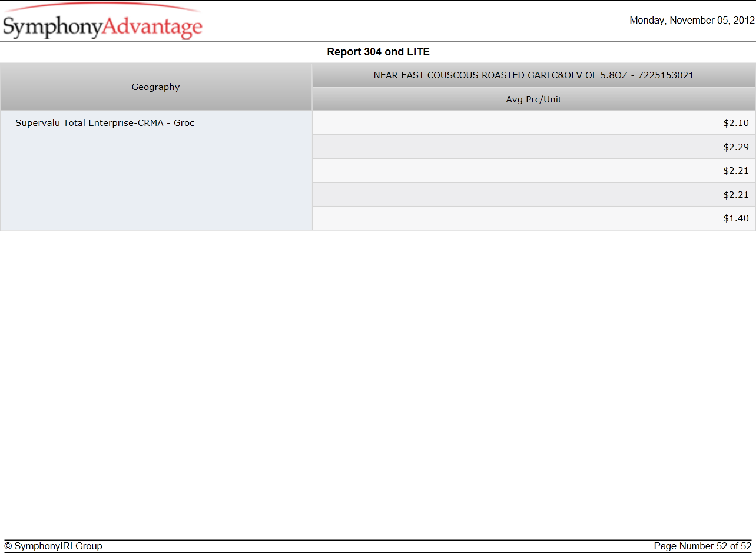The image size is (756, 557).
Task: Click the Report 304 ond LITE title
Action: (378, 52)
